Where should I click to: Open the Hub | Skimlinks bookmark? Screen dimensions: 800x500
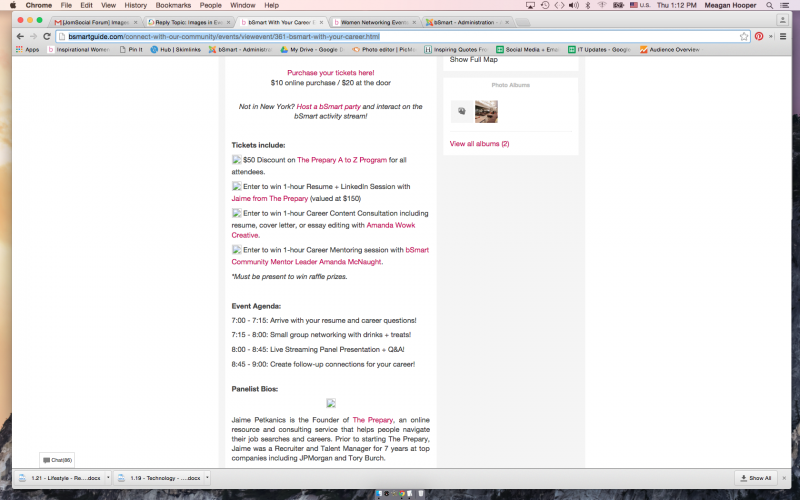click(176, 49)
